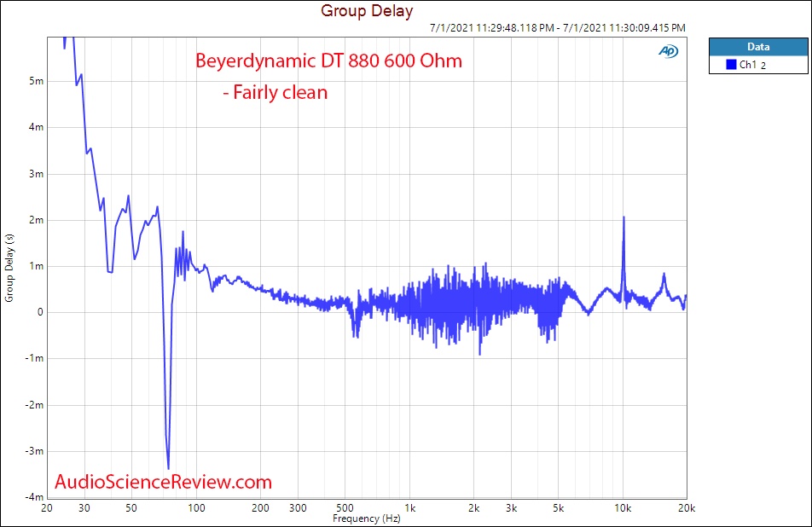Click the Group Delay chart title

click(x=367, y=11)
